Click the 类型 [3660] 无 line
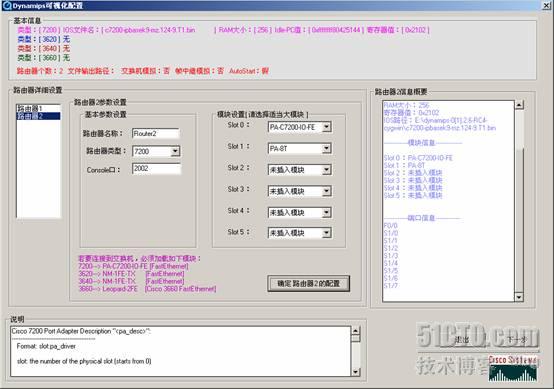This screenshot has width=554, height=389. 43,58
